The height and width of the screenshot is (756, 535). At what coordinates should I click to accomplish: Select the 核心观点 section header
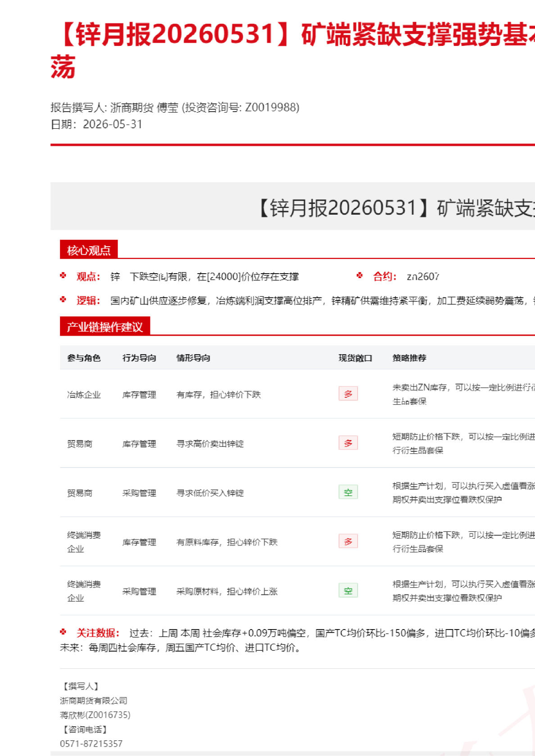click(x=89, y=250)
